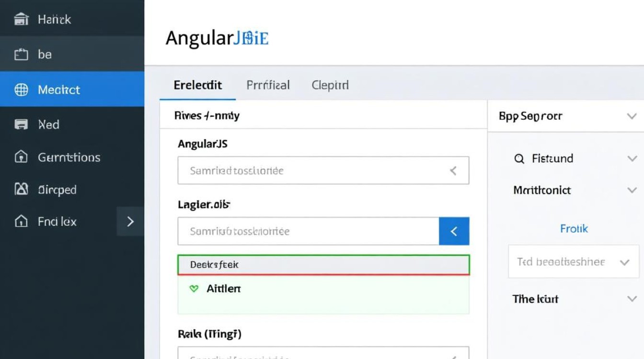The height and width of the screenshot is (359, 644).
Task: Click the Frotik link
Action: (x=574, y=229)
